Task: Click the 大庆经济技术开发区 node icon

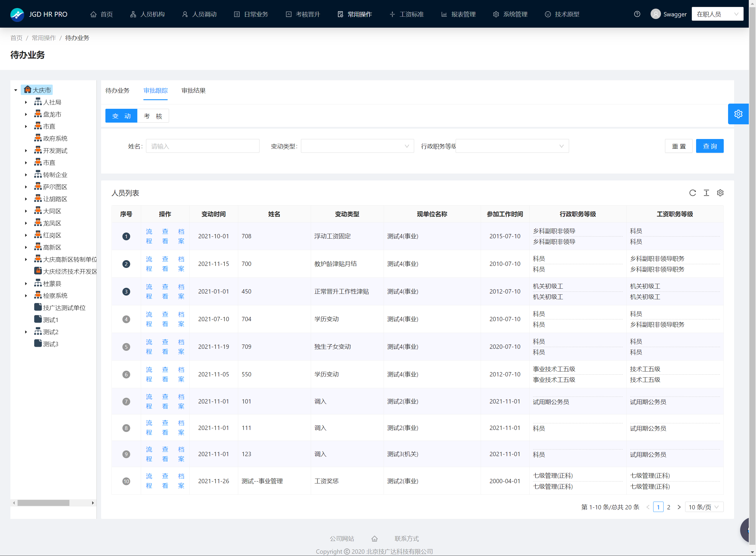Action: pos(38,271)
